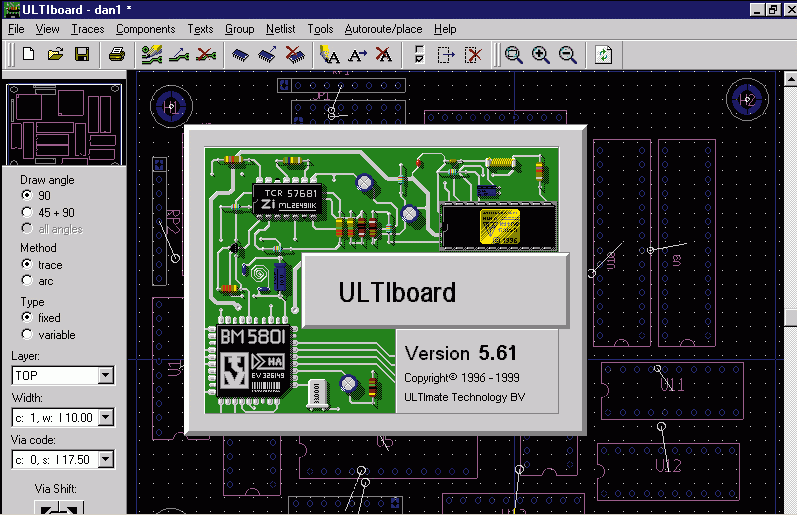The width and height of the screenshot is (797, 515).
Task: Select the move trace tool
Action: tap(179, 54)
